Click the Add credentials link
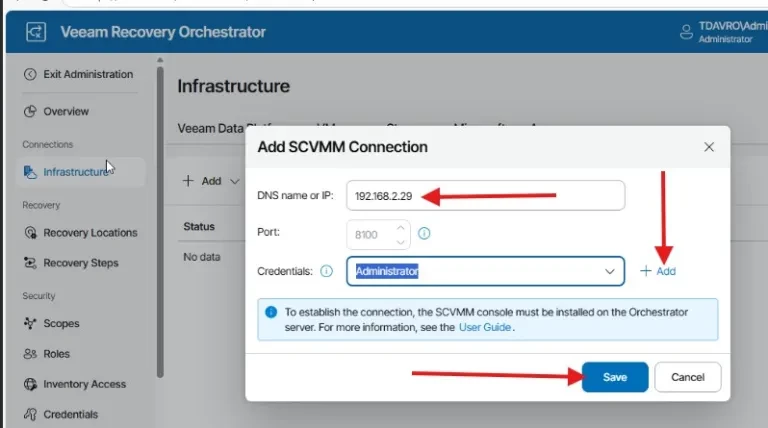The width and height of the screenshot is (768, 428). [658, 271]
